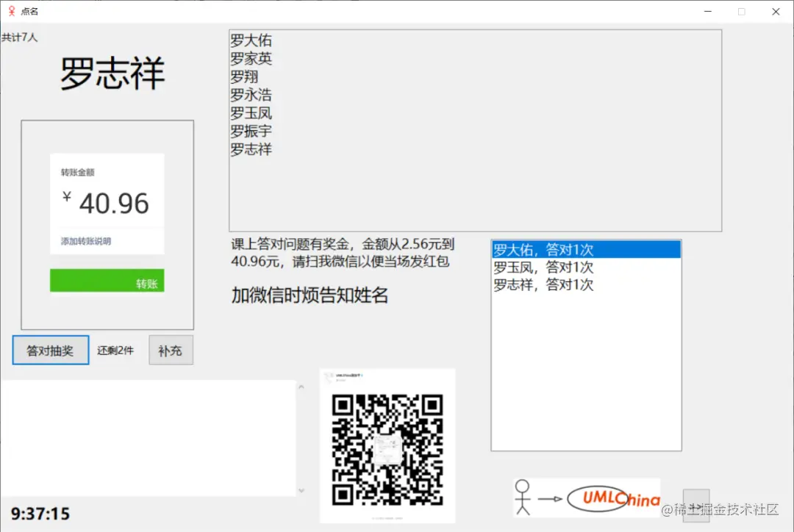Click the 加微信时烦告知姓名 text
Viewport: 794px width, 532px height.
pos(310,295)
